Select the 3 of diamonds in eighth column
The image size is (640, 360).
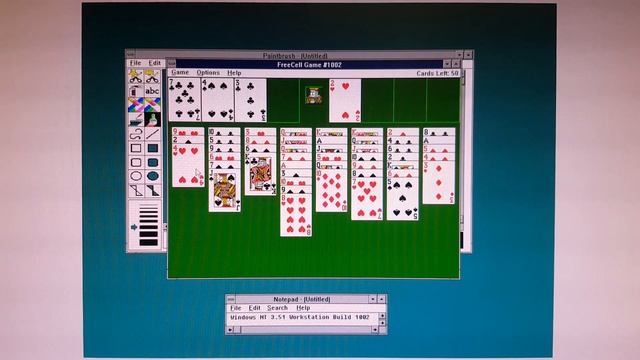(x=439, y=182)
